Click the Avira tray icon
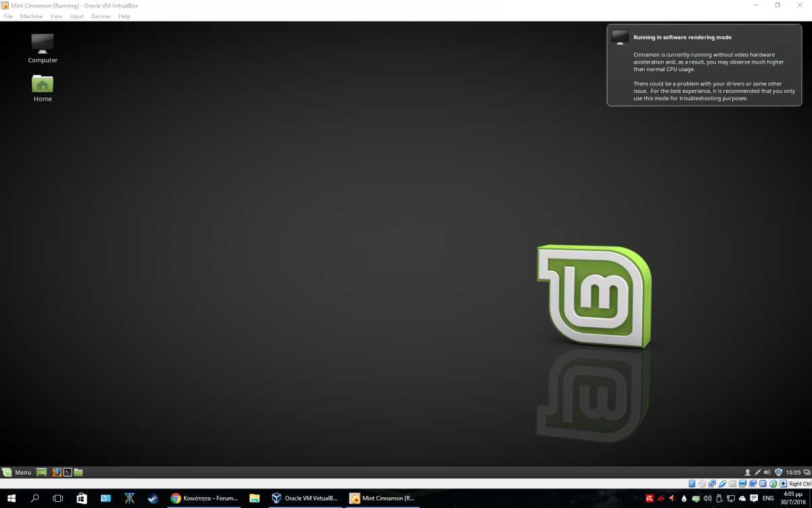Image resolution: width=812 pixels, height=508 pixels. tap(650, 499)
